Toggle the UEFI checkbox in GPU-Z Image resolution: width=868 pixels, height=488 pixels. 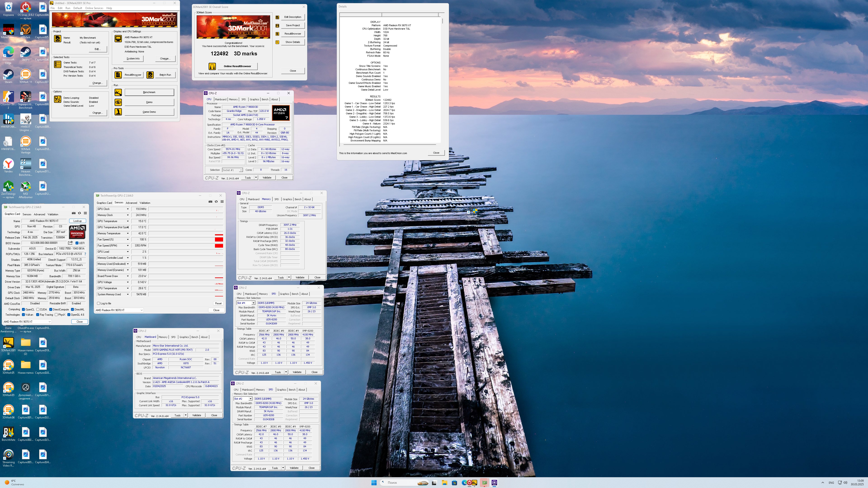coord(77,243)
